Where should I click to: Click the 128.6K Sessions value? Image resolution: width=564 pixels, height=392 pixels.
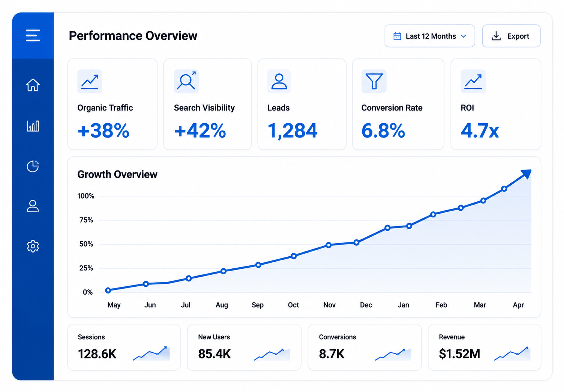click(x=97, y=354)
